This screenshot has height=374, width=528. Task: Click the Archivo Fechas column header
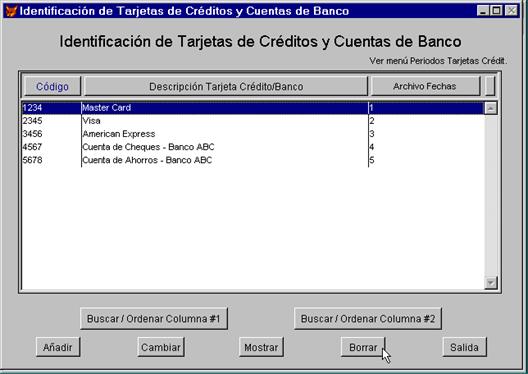425,87
